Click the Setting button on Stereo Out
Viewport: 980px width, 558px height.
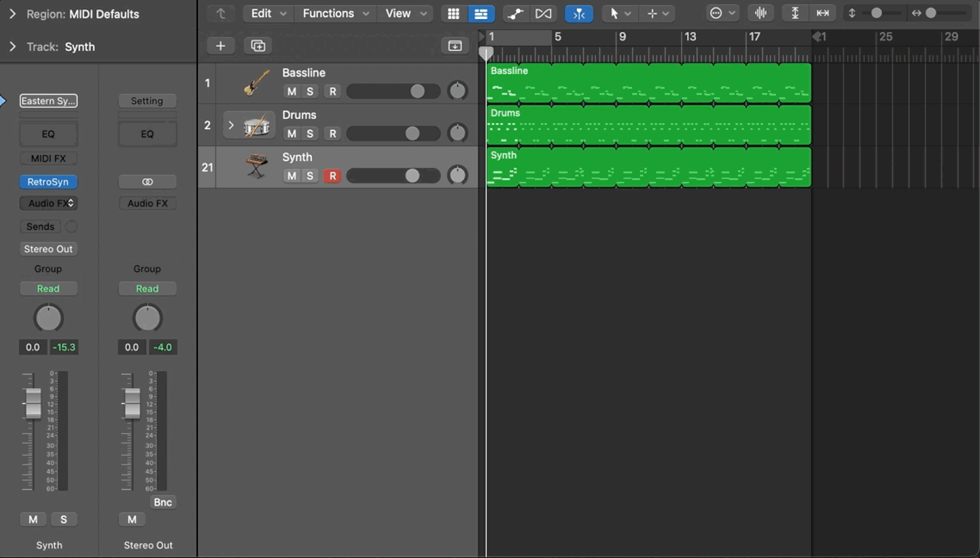[147, 100]
